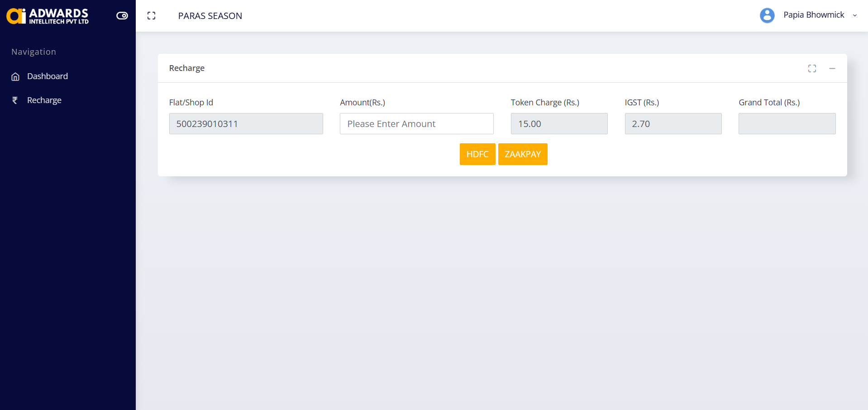Toggle the sidebar collapse switch
Screen dimensions: 868x410
[122, 16]
